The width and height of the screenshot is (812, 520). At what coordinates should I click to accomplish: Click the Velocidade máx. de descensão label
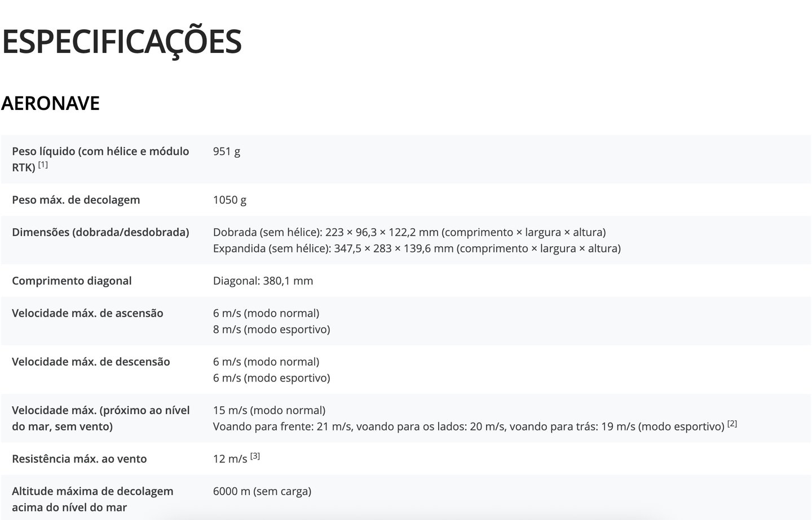91,362
